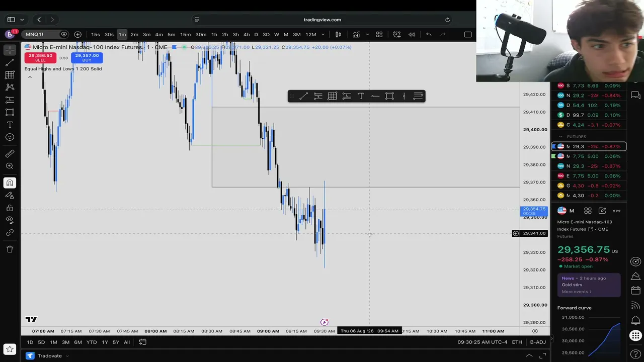Image resolution: width=644 pixels, height=362 pixels.
Task: Open the candlestick chart type selector
Action: 338,34
